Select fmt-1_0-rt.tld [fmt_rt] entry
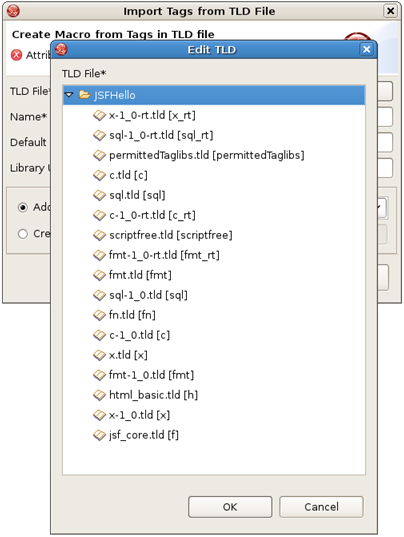The width and height of the screenshot is (404, 537). tap(164, 255)
